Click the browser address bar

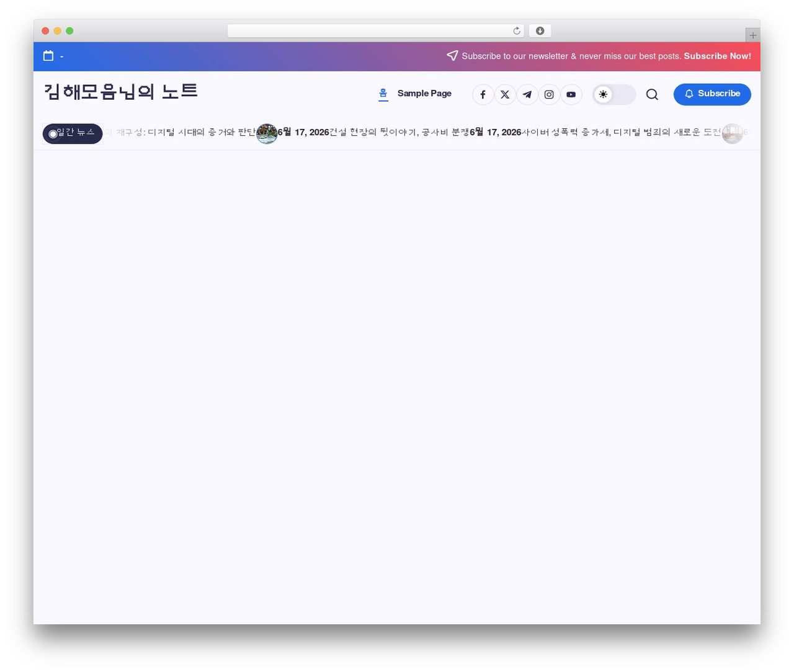(376, 31)
